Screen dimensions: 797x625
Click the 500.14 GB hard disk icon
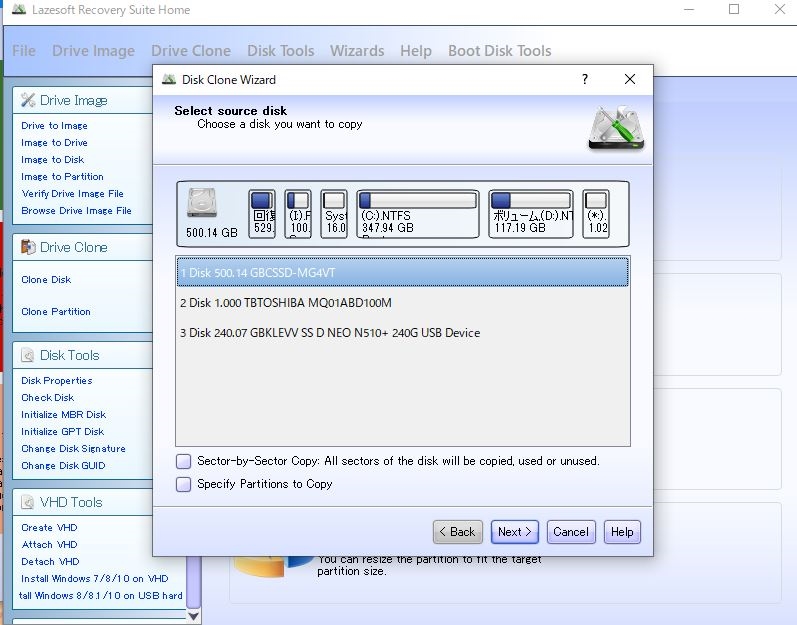[202, 203]
